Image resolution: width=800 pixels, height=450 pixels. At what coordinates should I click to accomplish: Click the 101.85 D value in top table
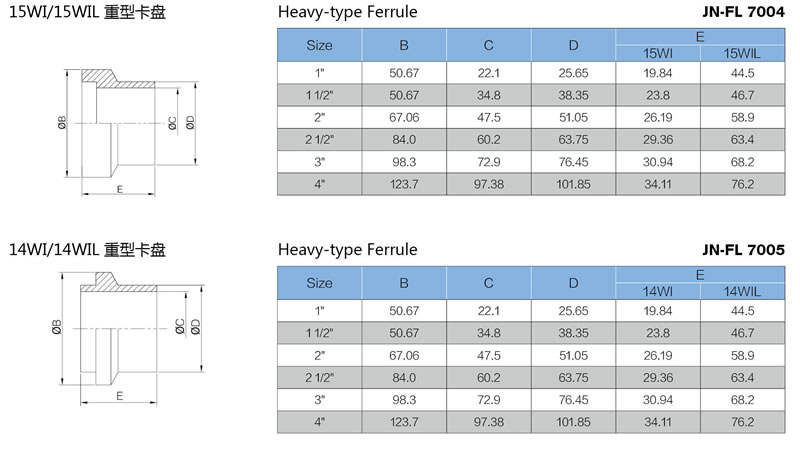coord(573,184)
